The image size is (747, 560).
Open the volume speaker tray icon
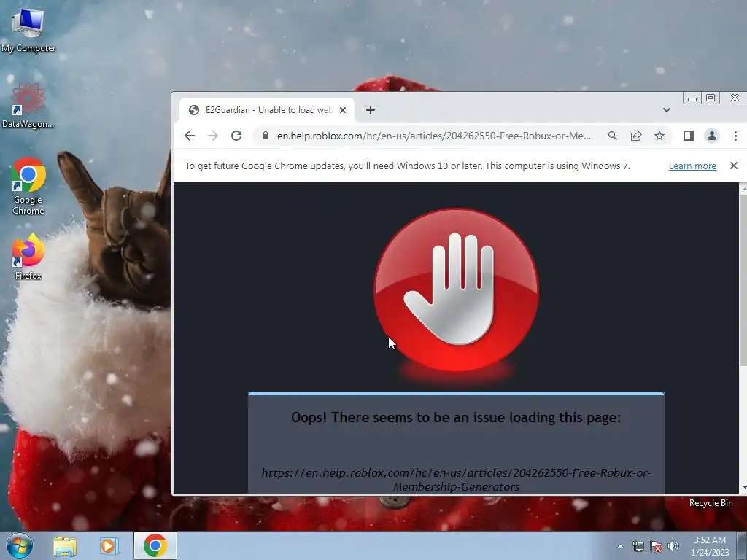pyautogui.click(x=673, y=546)
